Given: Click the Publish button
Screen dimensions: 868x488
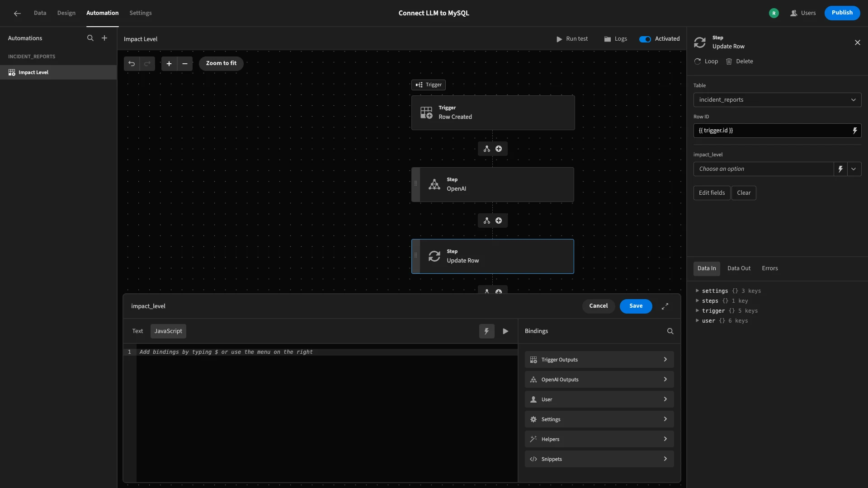Looking at the screenshot, I should (x=842, y=13).
